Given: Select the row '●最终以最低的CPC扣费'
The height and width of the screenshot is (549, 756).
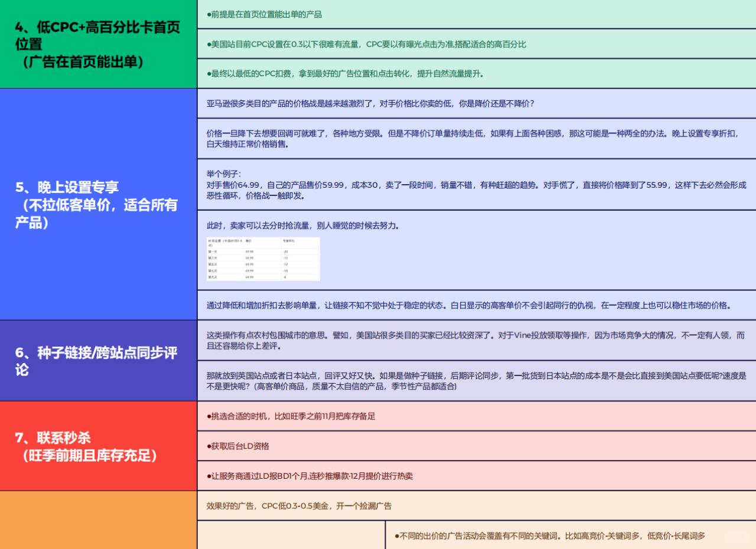Looking at the screenshot, I should [x=477, y=74].
